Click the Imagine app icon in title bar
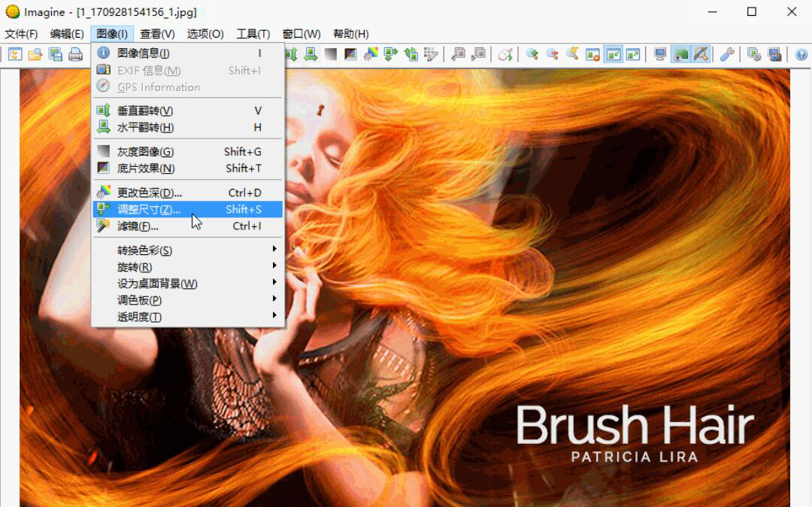The width and height of the screenshot is (812, 507). (12, 11)
